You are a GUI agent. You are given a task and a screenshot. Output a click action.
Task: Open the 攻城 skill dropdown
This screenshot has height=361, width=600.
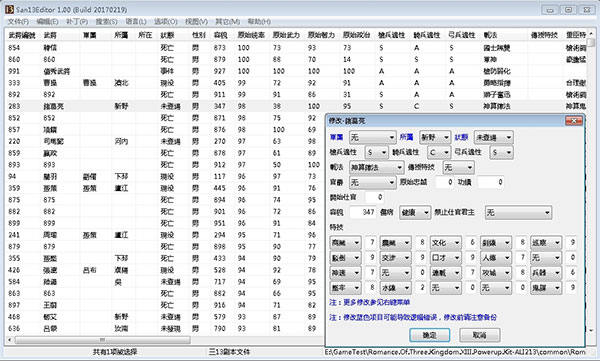496,273
